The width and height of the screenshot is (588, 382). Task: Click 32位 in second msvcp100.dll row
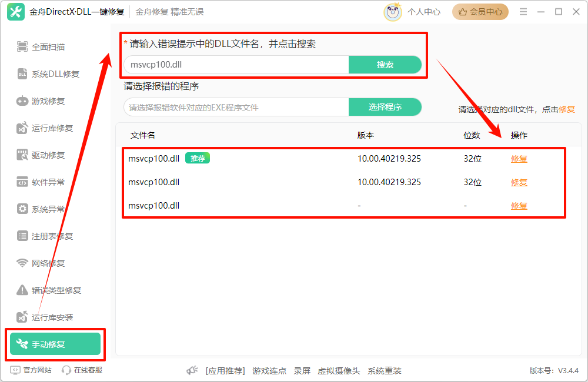[x=473, y=182]
